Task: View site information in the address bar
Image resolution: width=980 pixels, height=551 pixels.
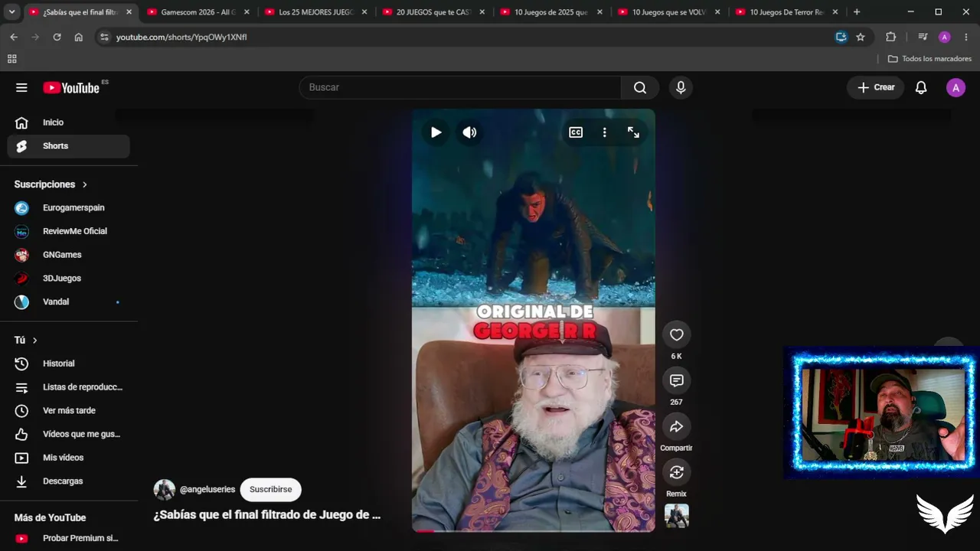Action: tap(104, 37)
